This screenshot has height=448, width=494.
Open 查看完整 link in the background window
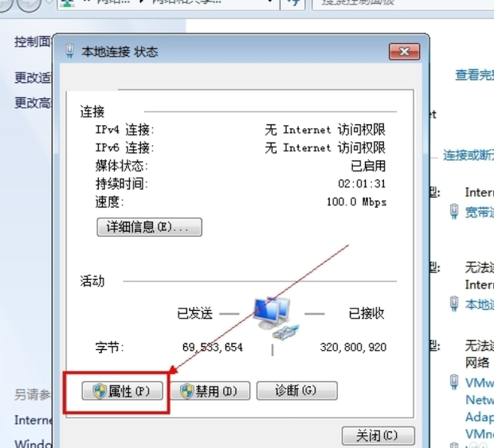(474, 75)
